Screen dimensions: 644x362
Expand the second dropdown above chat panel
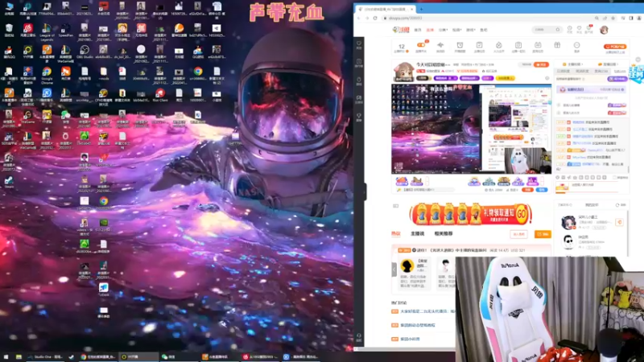[x=608, y=64]
